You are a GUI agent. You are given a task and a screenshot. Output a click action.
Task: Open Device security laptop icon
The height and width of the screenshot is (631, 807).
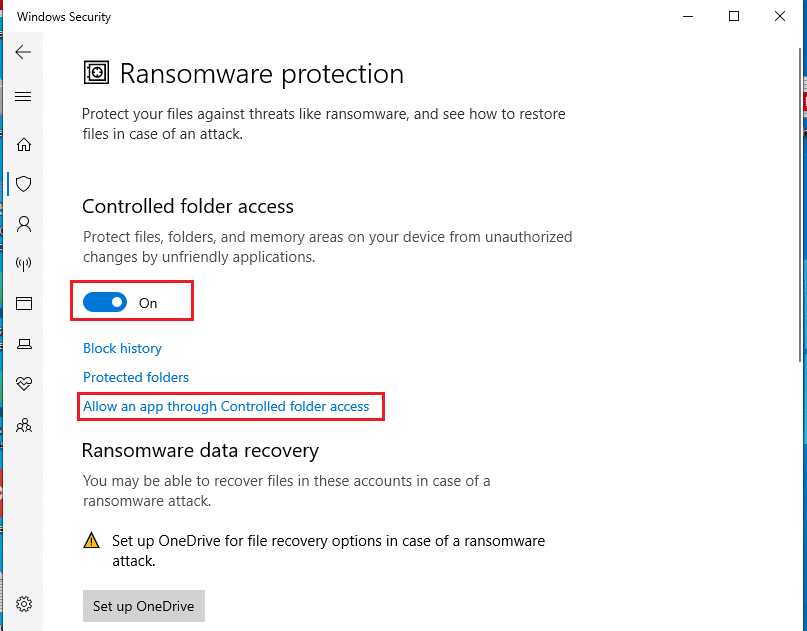pos(24,344)
